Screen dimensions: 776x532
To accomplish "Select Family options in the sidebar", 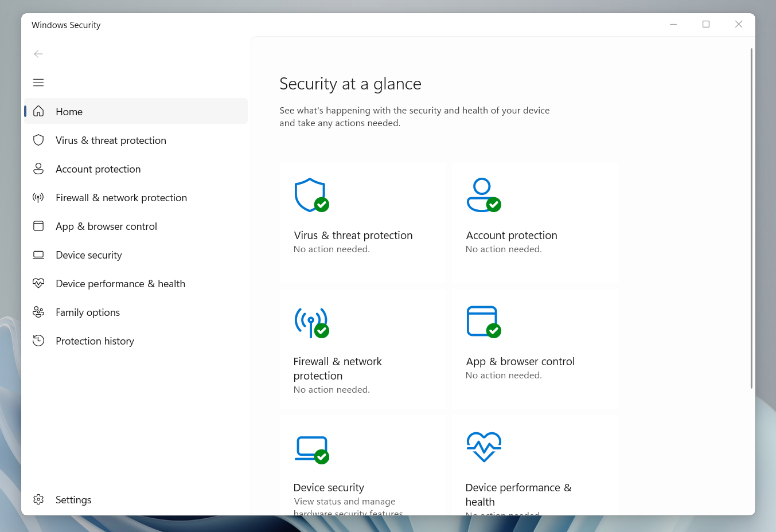I will coord(88,312).
